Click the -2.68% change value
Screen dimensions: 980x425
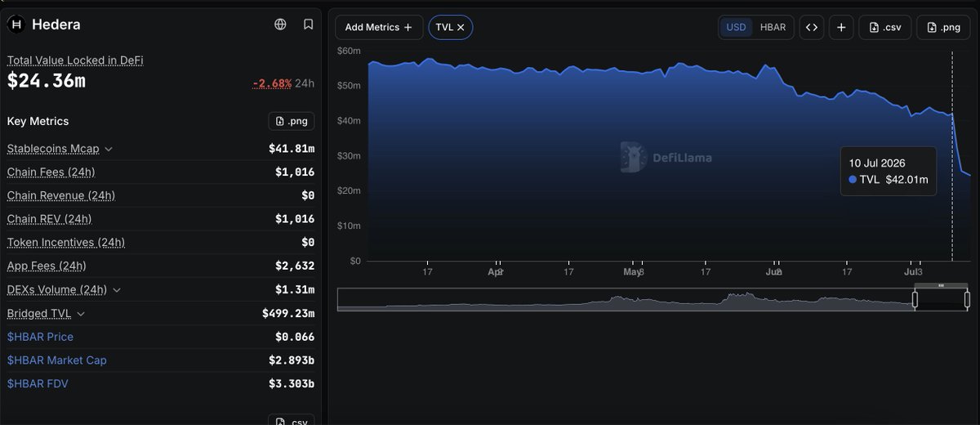click(272, 83)
